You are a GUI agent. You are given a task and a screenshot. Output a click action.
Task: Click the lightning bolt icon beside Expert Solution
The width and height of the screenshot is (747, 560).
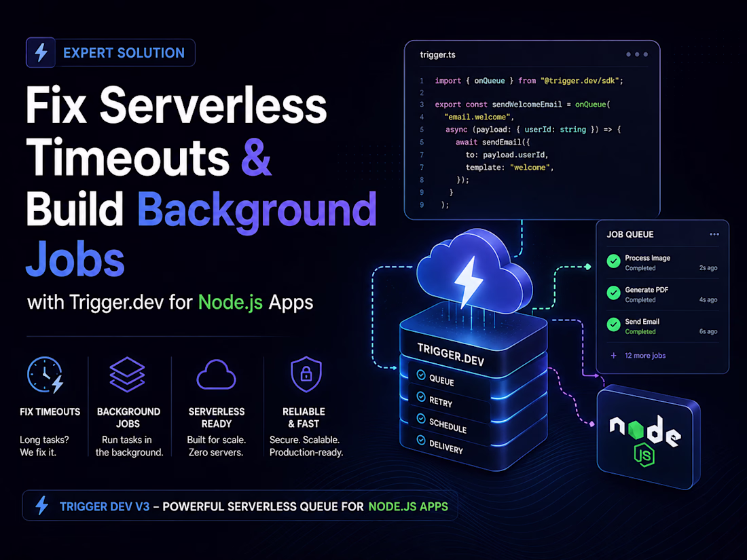click(x=41, y=52)
